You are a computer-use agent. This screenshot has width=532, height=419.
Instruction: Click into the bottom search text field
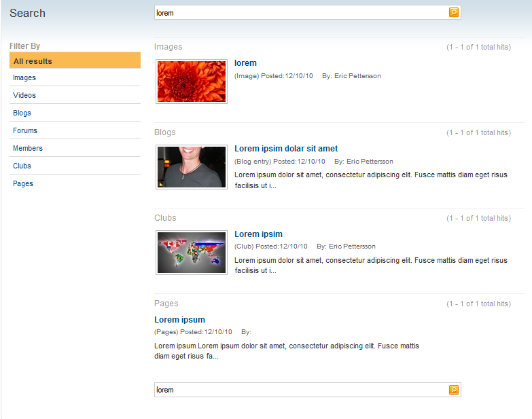299,390
